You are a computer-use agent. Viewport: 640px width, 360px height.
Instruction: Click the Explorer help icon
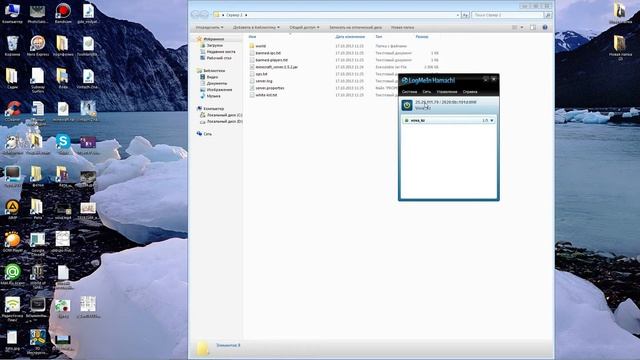pos(545,27)
